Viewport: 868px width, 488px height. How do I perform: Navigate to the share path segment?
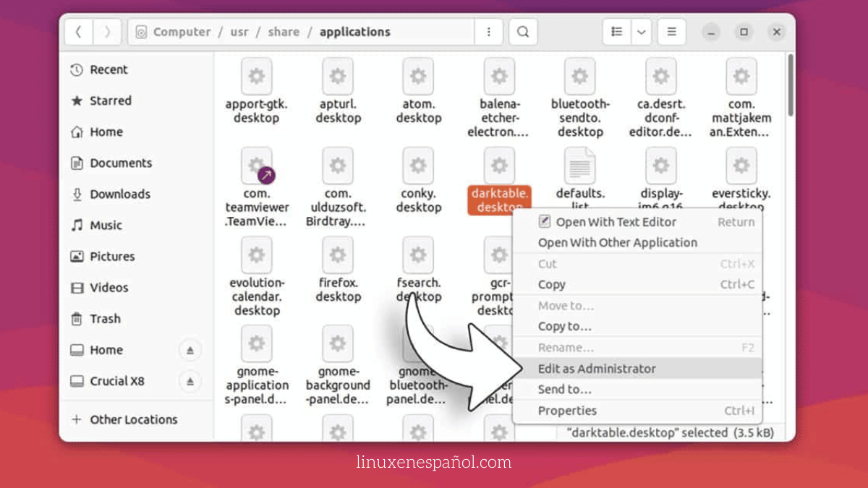284,32
